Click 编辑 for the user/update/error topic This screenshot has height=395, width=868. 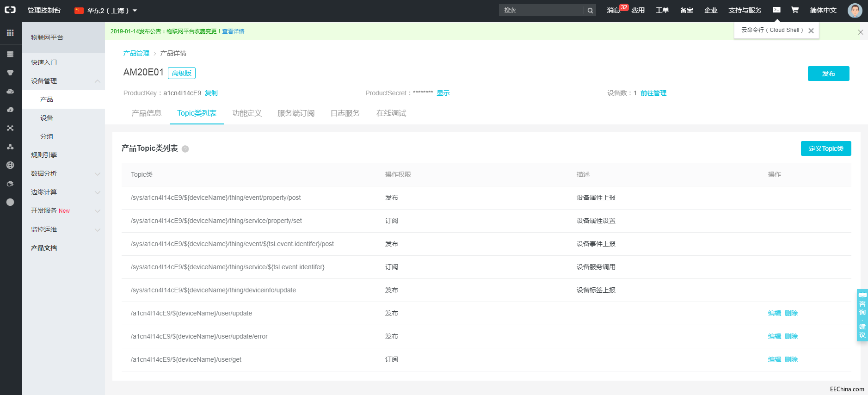(775, 336)
